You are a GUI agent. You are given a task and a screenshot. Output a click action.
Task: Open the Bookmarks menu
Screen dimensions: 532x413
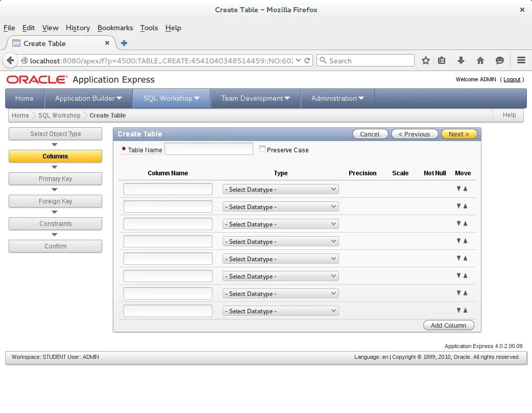(x=115, y=28)
